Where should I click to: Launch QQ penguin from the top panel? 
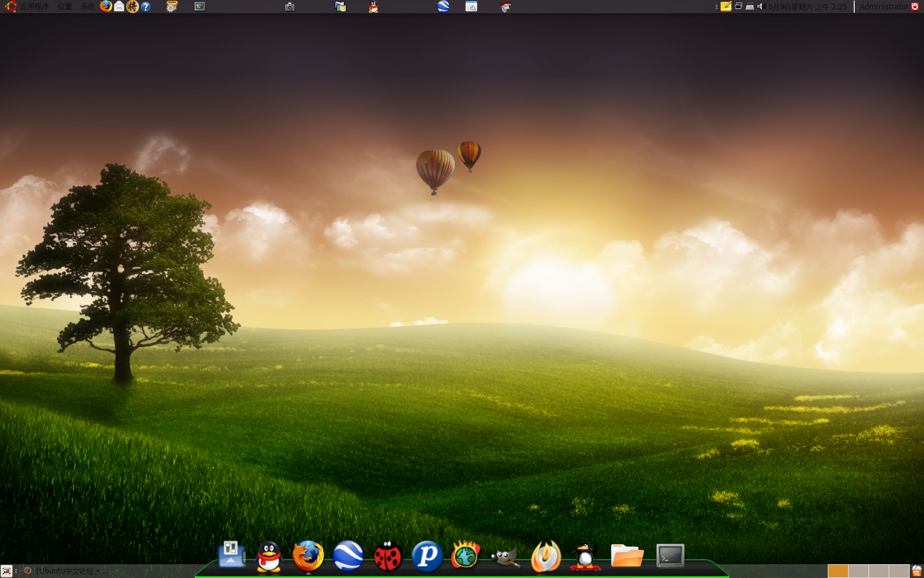tap(373, 7)
